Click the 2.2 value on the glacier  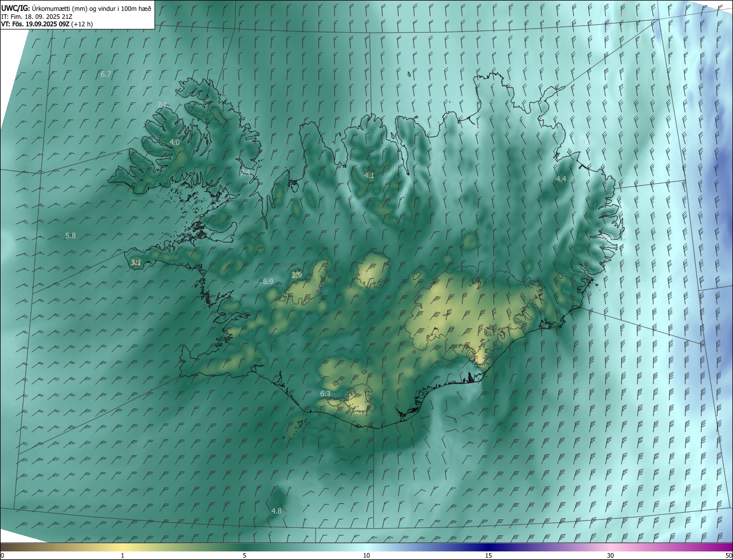[x=367, y=274]
